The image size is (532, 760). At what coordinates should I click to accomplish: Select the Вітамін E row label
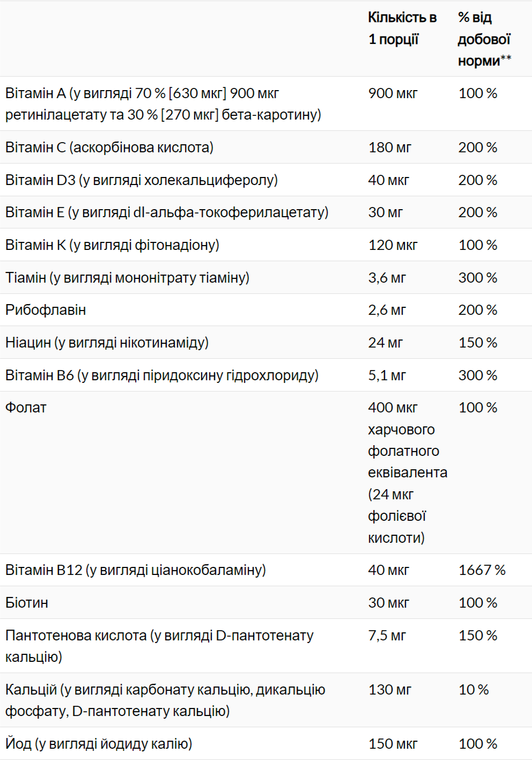click(167, 212)
